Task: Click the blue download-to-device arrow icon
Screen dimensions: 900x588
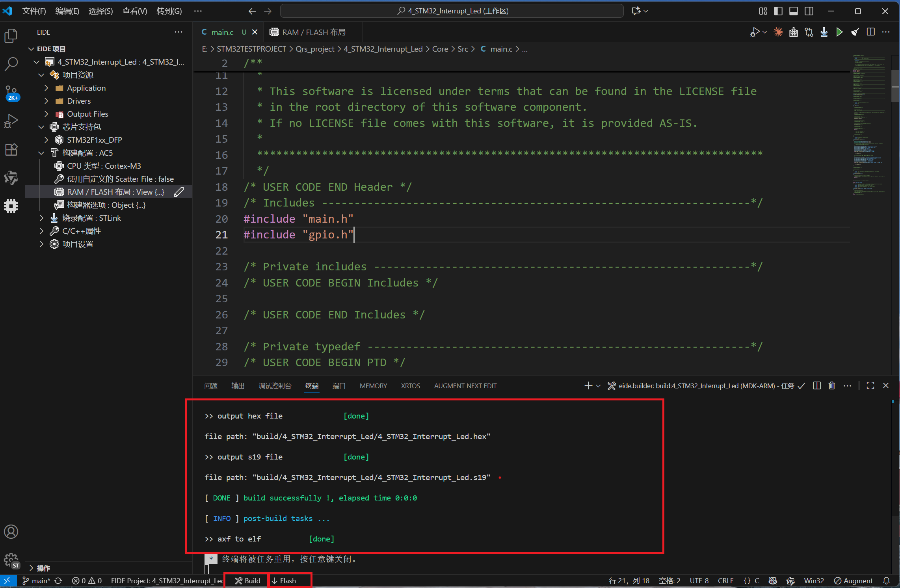Action: click(824, 32)
